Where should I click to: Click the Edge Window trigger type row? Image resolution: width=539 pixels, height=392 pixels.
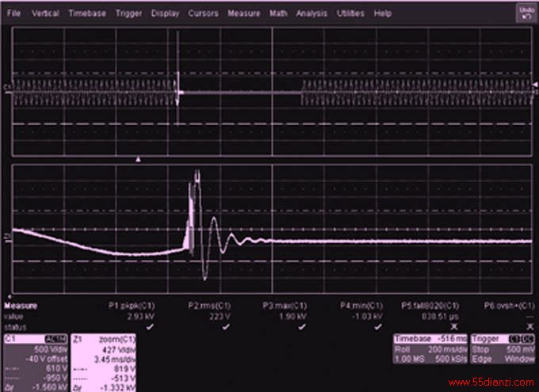click(x=503, y=359)
